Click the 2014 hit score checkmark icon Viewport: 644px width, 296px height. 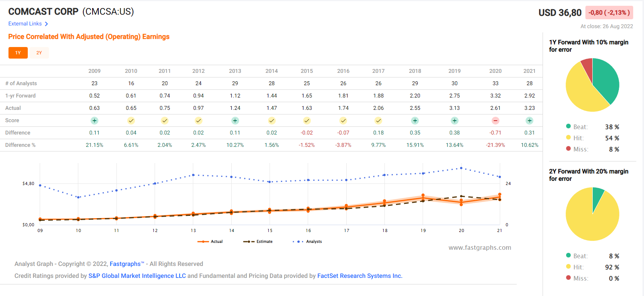[271, 121]
